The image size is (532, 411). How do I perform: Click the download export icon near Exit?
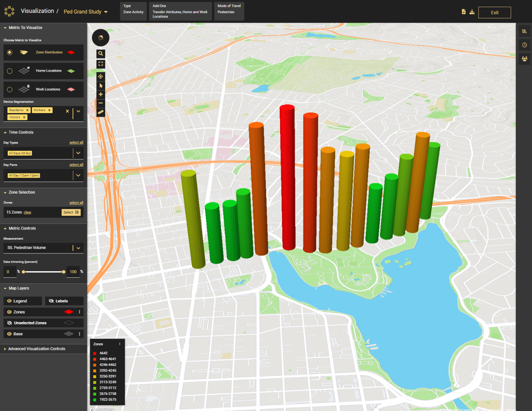coord(472,12)
